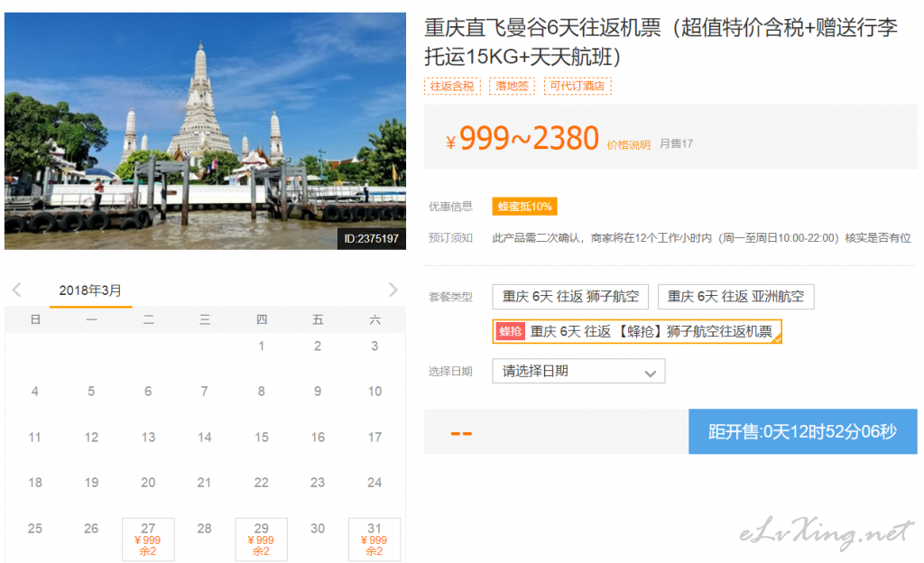Select the 蜂抢 狮子航空往返机票 package

click(x=637, y=331)
